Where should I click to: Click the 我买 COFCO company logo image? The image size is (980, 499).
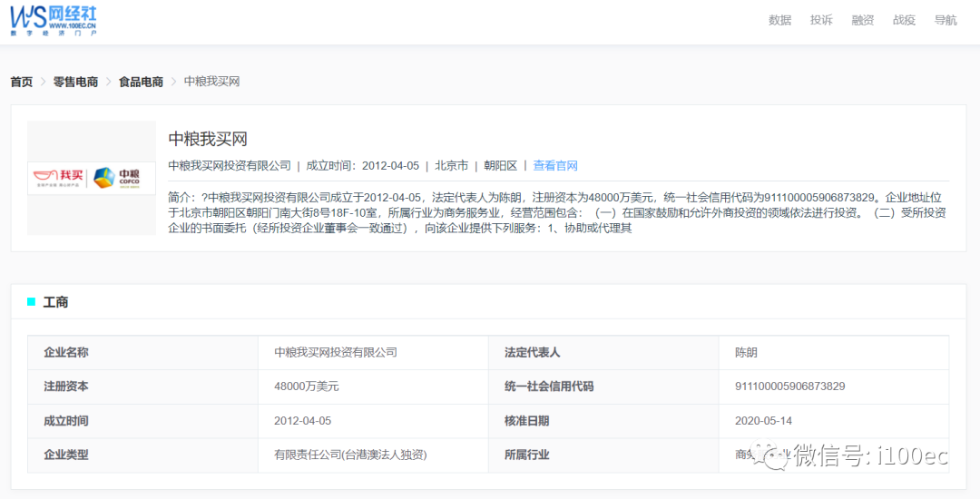[x=91, y=177]
